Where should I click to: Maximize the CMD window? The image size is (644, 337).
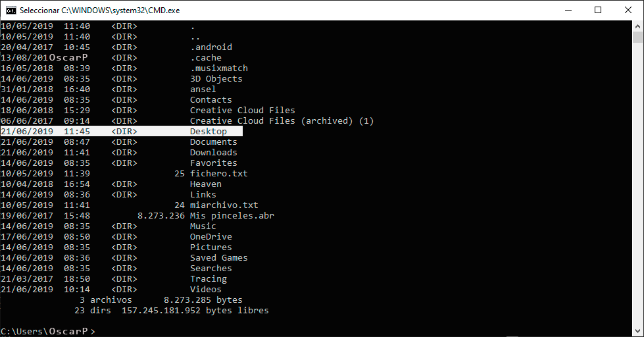(598, 10)
